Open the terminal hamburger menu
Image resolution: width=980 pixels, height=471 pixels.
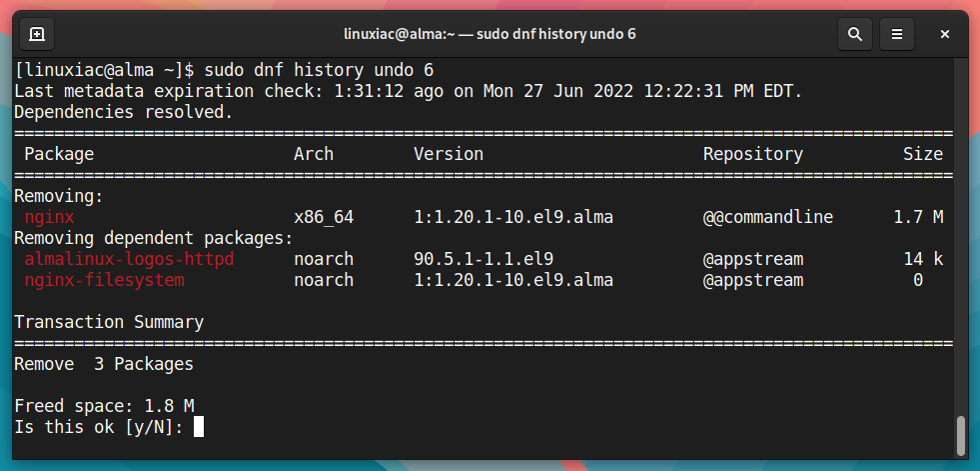(897, 34)
